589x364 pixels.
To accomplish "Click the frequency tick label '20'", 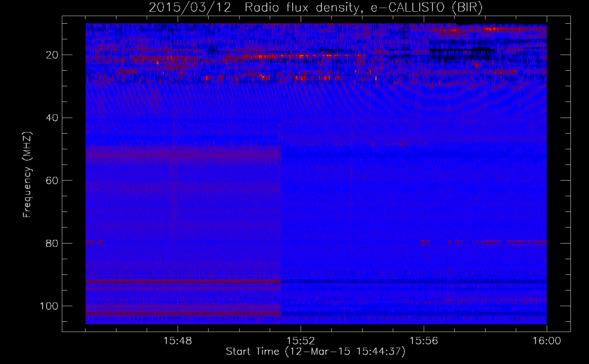I will pos(52,55).
